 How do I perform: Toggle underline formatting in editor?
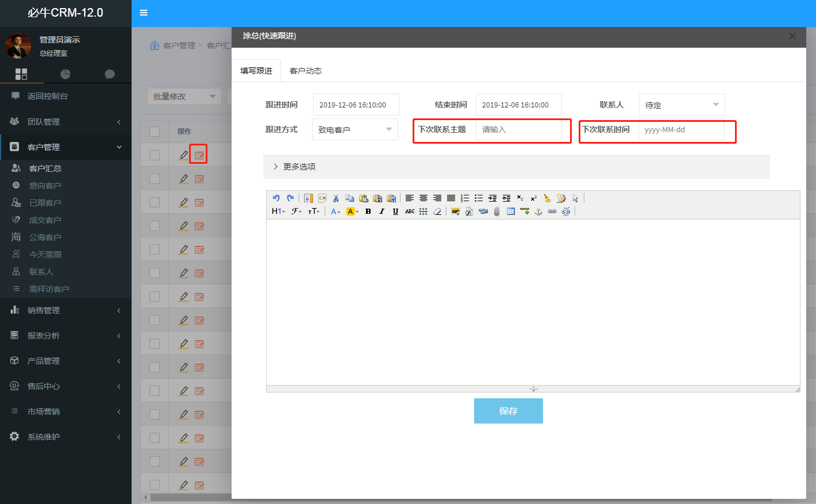(395, 211)
